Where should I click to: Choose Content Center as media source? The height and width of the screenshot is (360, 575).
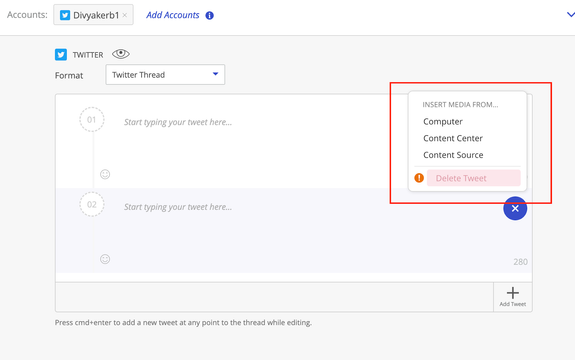453,138
